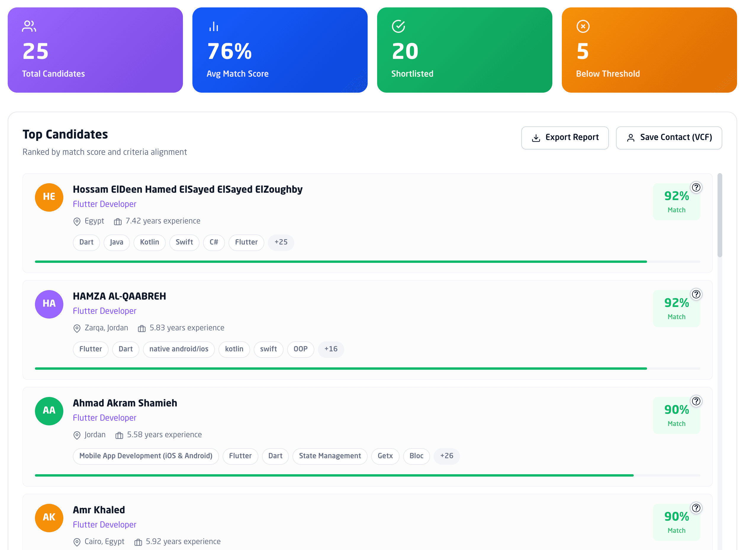Click the briefcase icon beside 5.92 years experience
The width and height of the screenshot is (756, 550).
(x=138, y=542)
